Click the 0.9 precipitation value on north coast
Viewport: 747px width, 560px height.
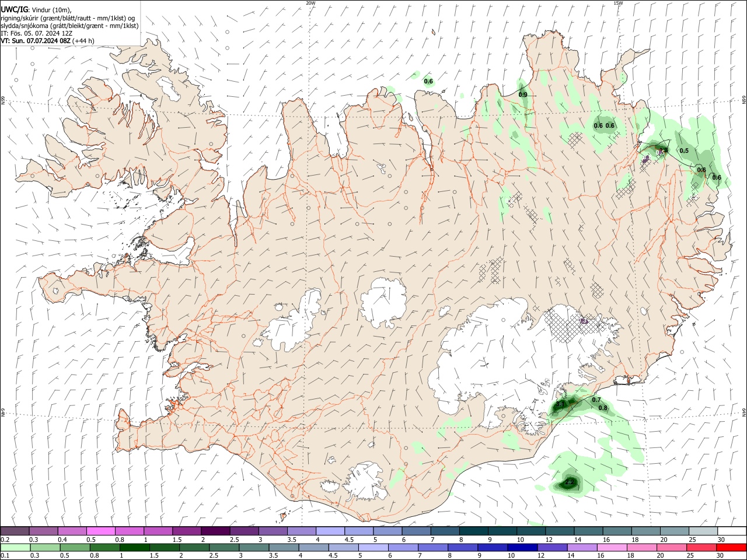(x=523, y=94)
